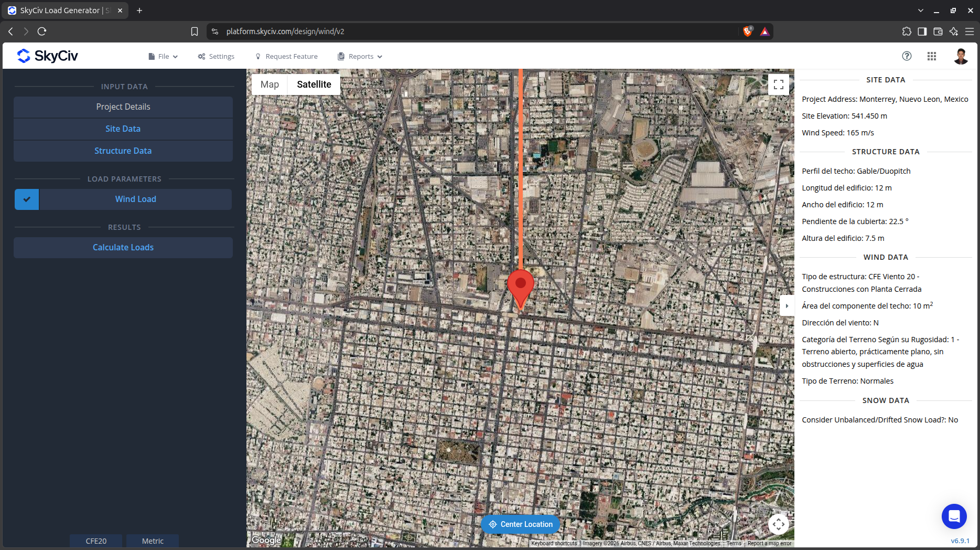Image resolution: width=980 pixels, height=550 pixels.
Task: Open the chat support bubble icon
Action: click(x=954, y=516)
